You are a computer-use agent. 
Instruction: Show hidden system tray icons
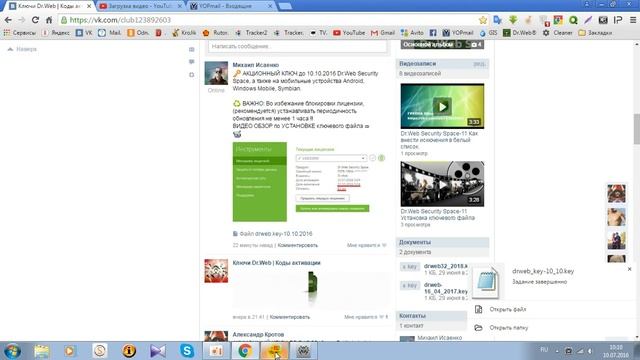click(557, 351)
